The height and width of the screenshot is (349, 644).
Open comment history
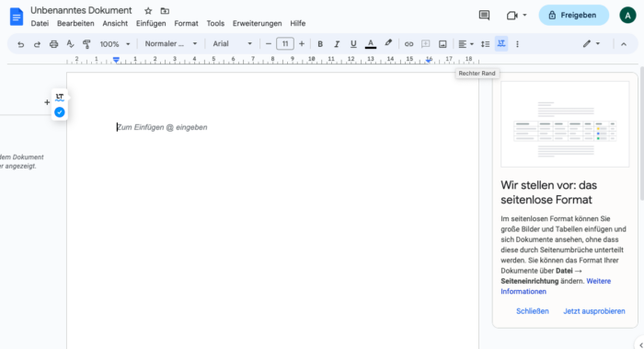pos(484,16)
